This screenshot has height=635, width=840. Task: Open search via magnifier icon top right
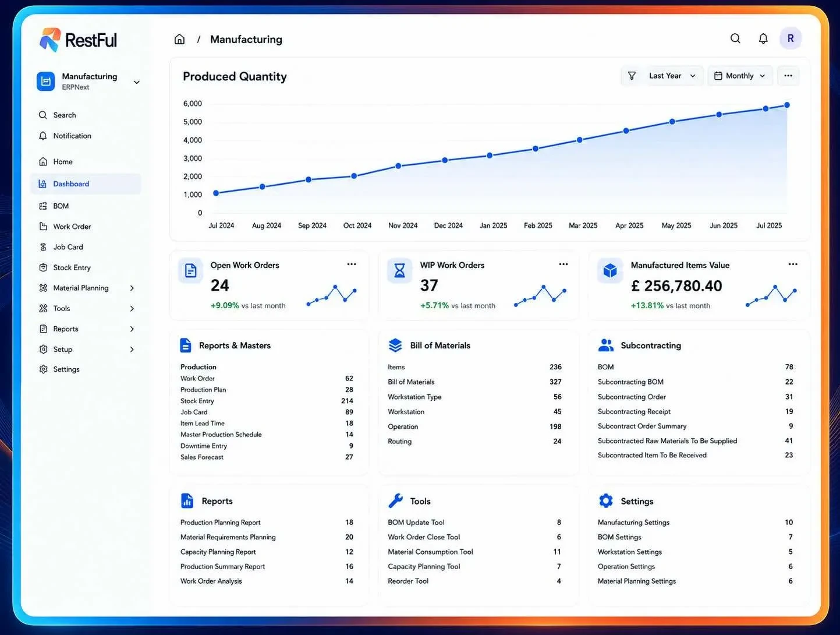click(x=735, y=38)
